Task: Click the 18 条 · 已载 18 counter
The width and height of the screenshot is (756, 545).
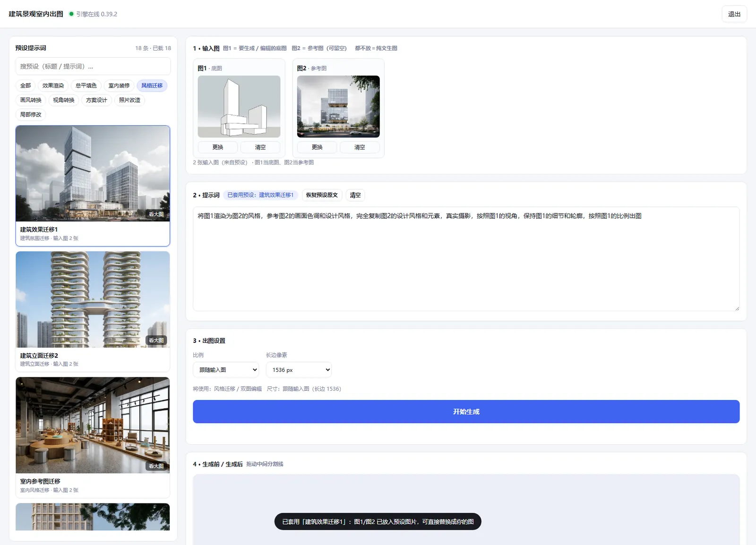Action: pyautogui.click(x=153, y=48)
